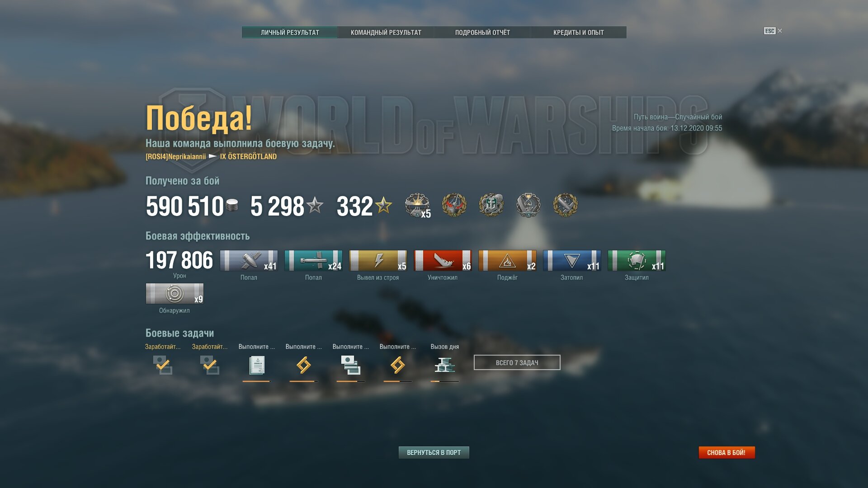This screenshot has width=868, height=488.
Task: Select the Вызов дня task icon
Action: [x=444, y=365]
